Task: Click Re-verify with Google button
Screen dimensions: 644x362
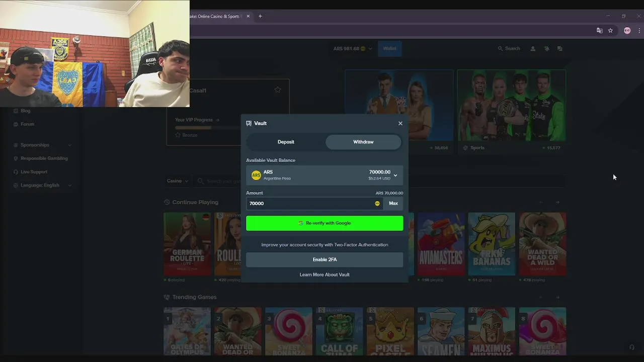Action: 325,223
